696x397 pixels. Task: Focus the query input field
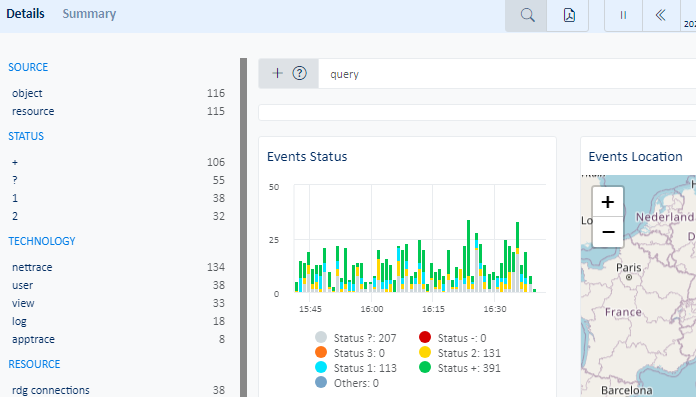[x=507, y=74]
